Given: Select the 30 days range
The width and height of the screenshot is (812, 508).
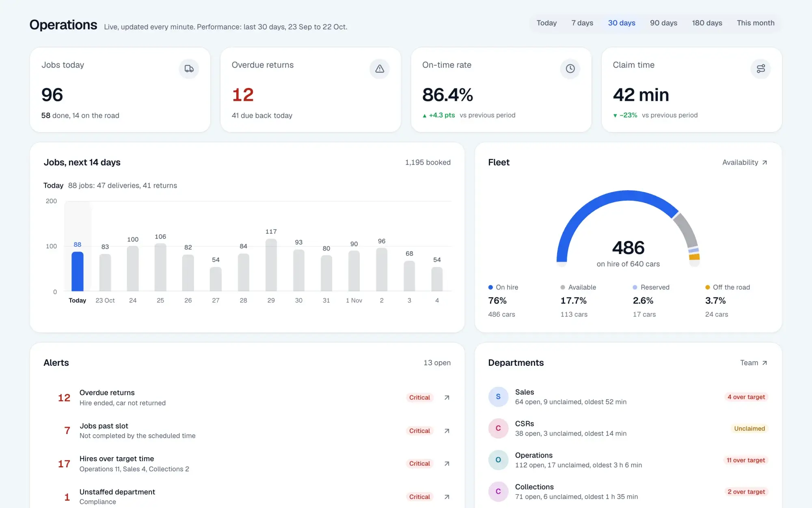Looking at the screenshot, I should click(622, 23).
